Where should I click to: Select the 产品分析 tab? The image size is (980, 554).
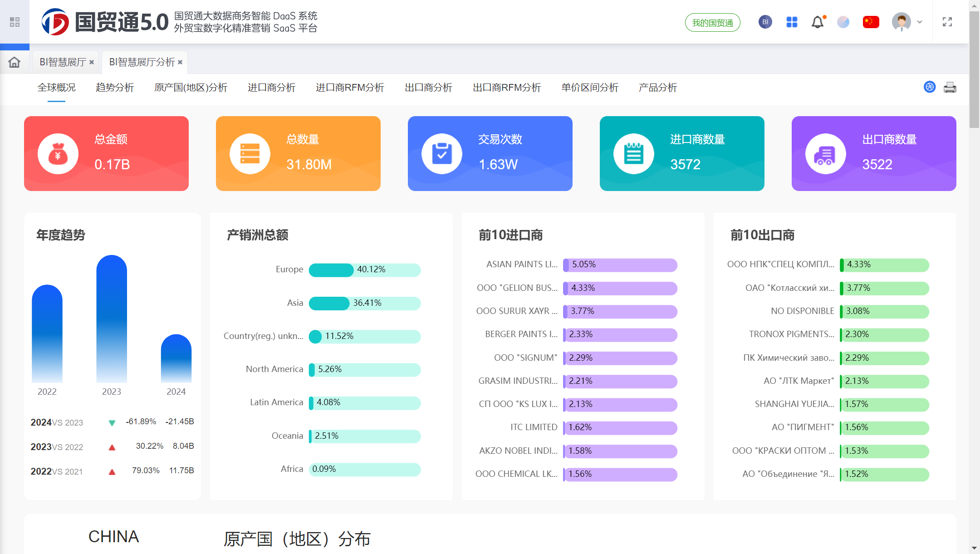pos(657,88)
